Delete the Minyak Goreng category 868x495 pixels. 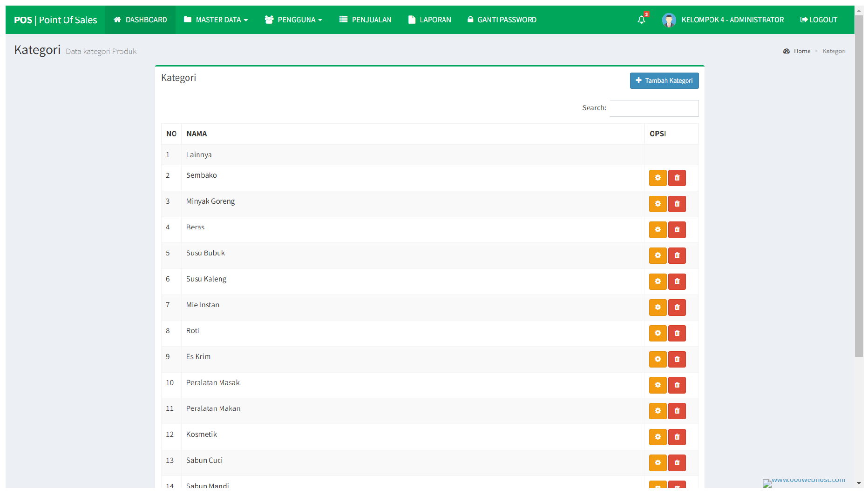pos(677,204)
